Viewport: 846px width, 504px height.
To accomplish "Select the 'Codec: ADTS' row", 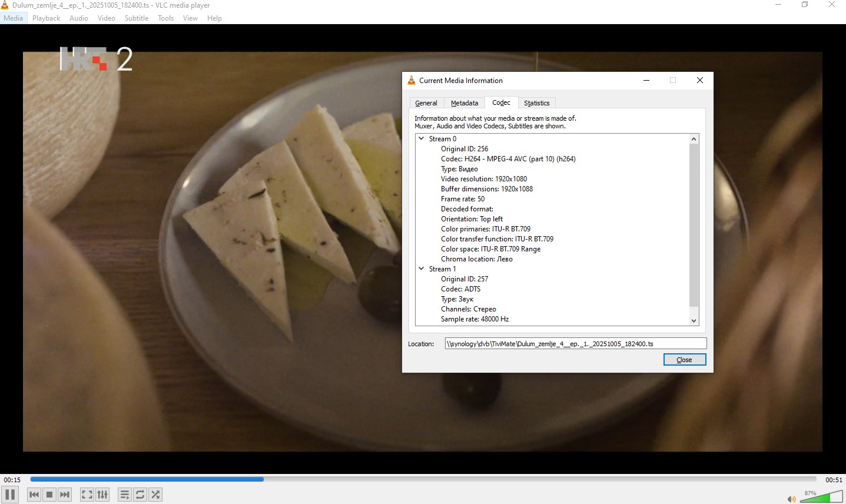I will pos(460,289).
